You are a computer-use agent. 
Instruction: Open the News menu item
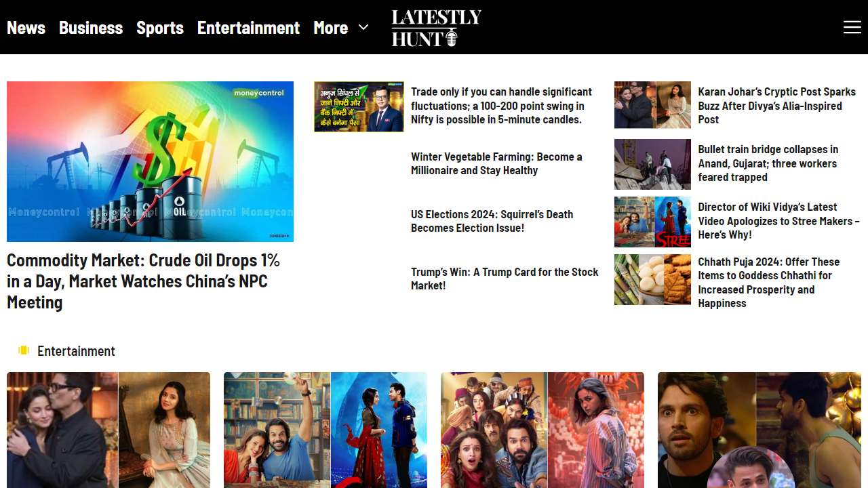[26, 27]
